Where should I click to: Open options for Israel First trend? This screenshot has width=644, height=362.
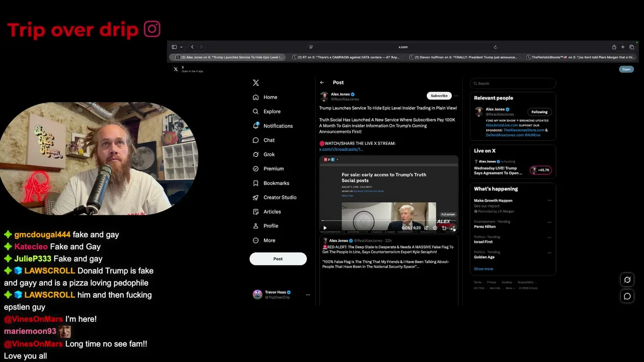tap(549, 237)
